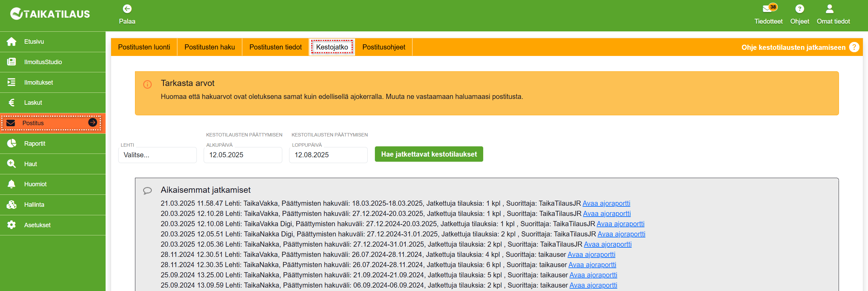Image resolution: width=868 pixels, height=291 pixels.
Task: Open the Loppupäivä date field 12.08.2025
Action: pos(328,155)
